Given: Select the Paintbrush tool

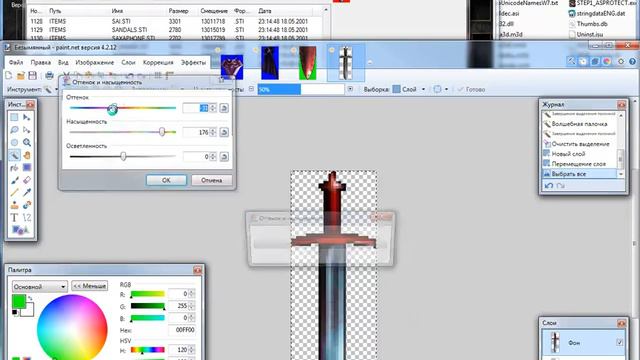Looking at the screenshot, I should pos(14,180).
